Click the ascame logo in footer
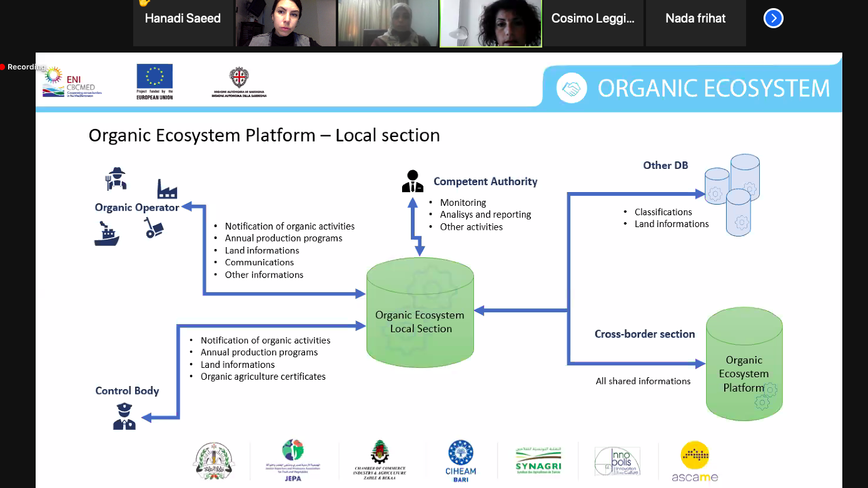Image resolution: width=868 pixels, height=488 pixels. pyautogui.click(x=694, y=462)
